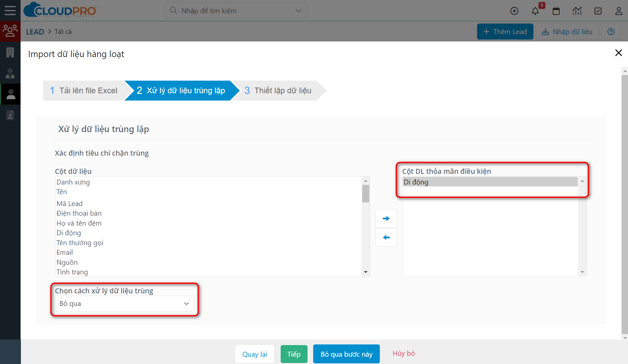The height and width of the screenshot is (364, 628).
Task: Focus the search input field
Action: click(236, 11)
